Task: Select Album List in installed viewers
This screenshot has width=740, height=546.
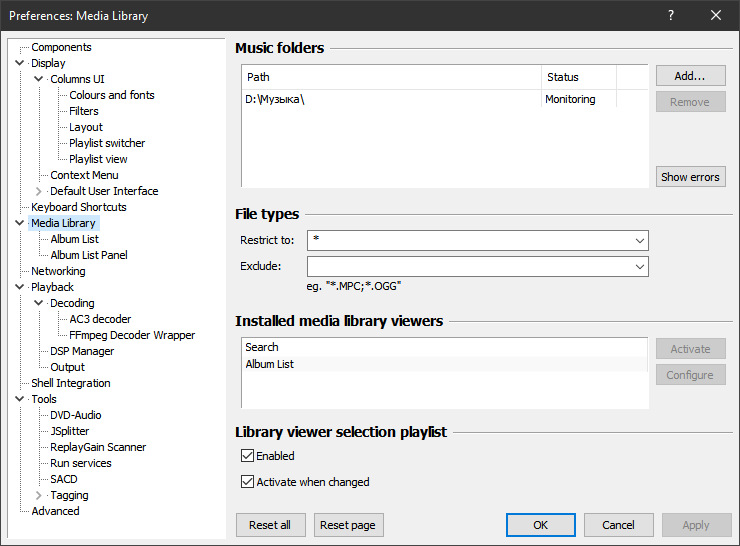Action: pos(270,365)
